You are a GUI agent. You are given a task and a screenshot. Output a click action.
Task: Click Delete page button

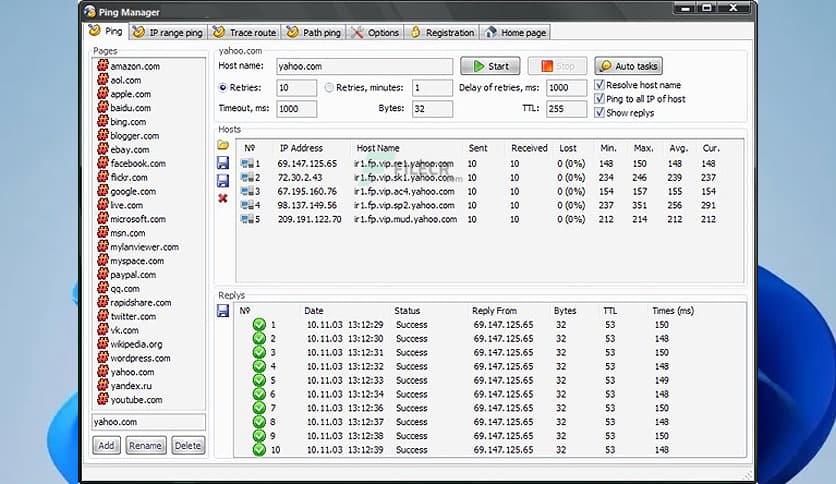(188, 445)
